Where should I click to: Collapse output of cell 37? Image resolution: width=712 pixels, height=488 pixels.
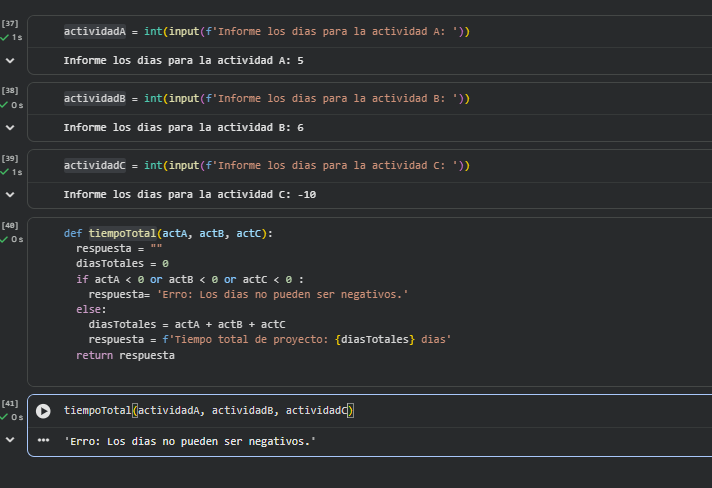[x=10, y=60]
